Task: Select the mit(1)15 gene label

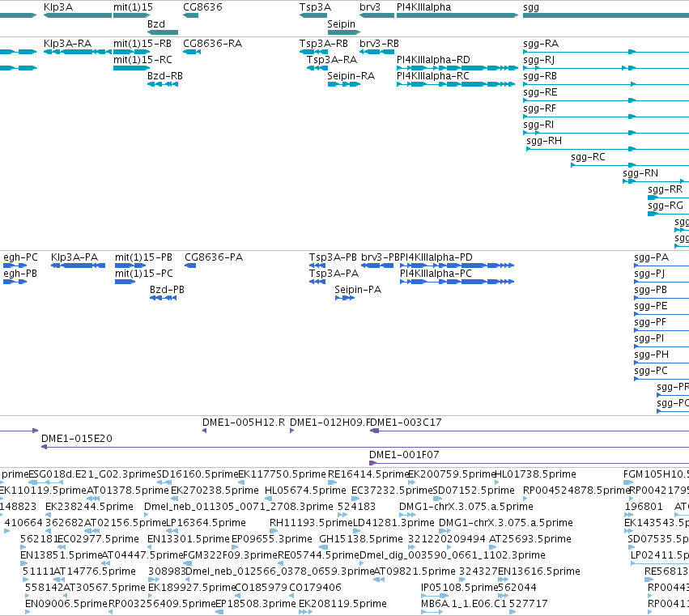Action: coord(133,7)
